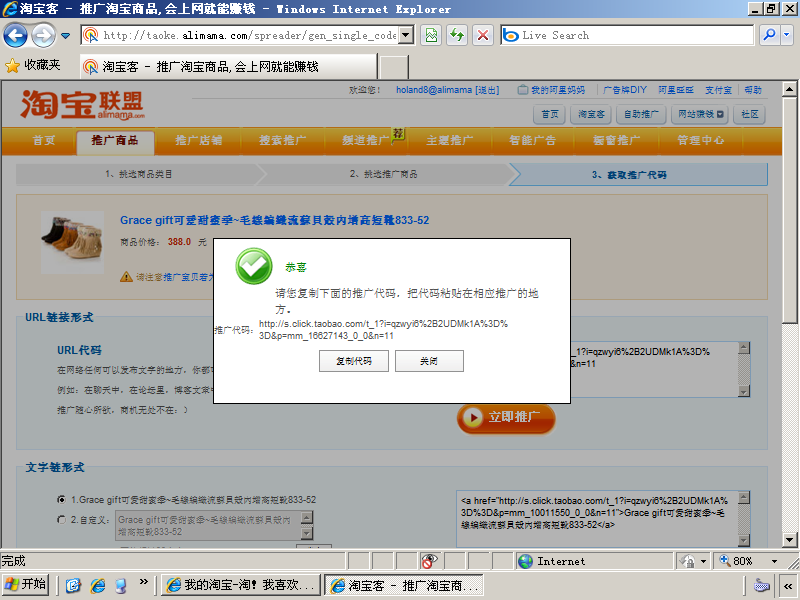Click the orange 立即推广 button
The image size is (800, 600).
[506, 418]
